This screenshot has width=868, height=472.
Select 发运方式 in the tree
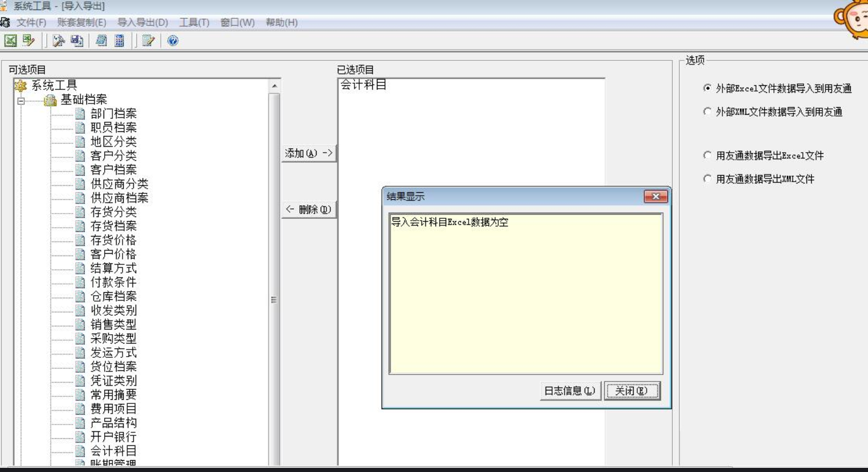[x=114, y=353]
